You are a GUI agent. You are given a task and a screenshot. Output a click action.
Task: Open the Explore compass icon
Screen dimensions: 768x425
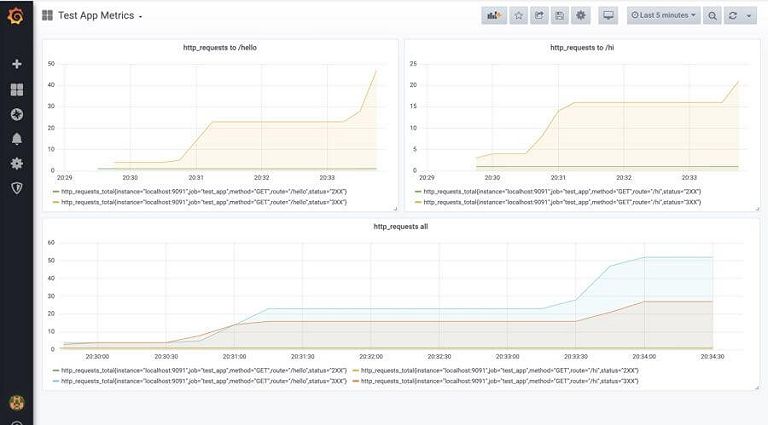pos(17,114)
